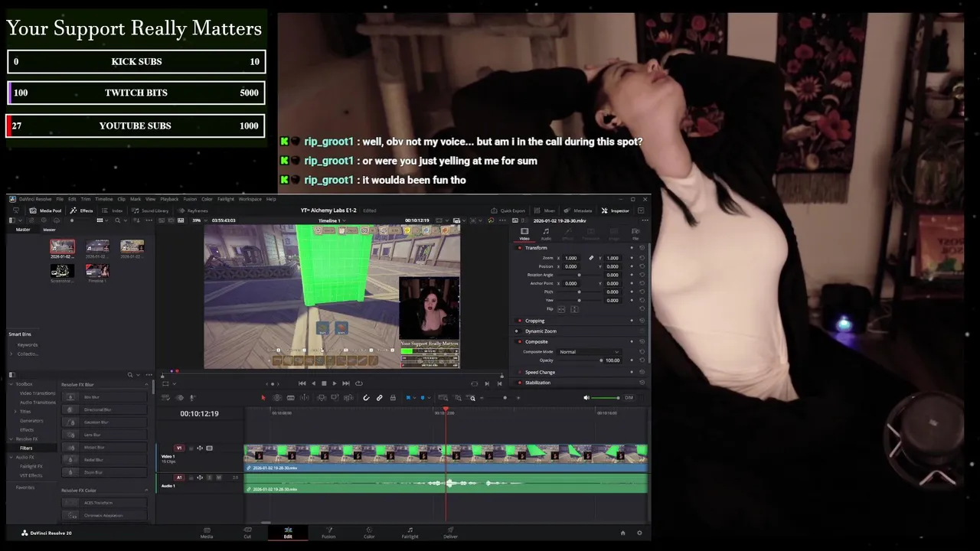Open the Quick Export dialog

point(509,210)
